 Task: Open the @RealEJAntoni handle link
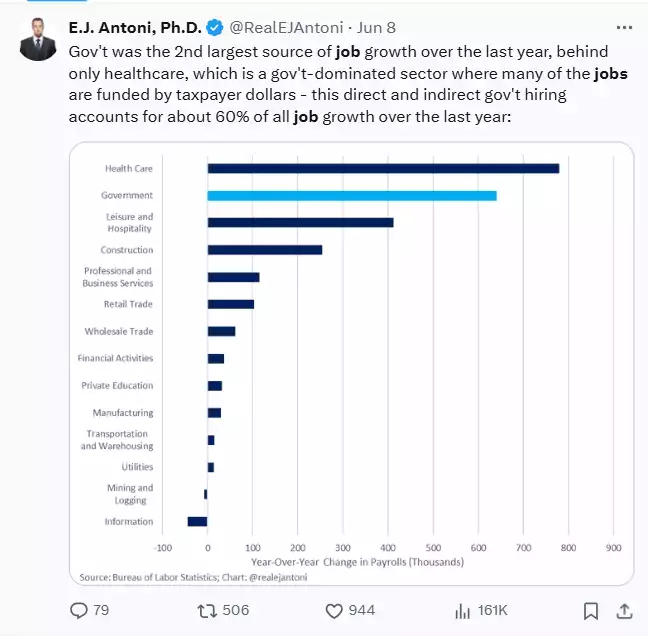[x=289, y=27]
